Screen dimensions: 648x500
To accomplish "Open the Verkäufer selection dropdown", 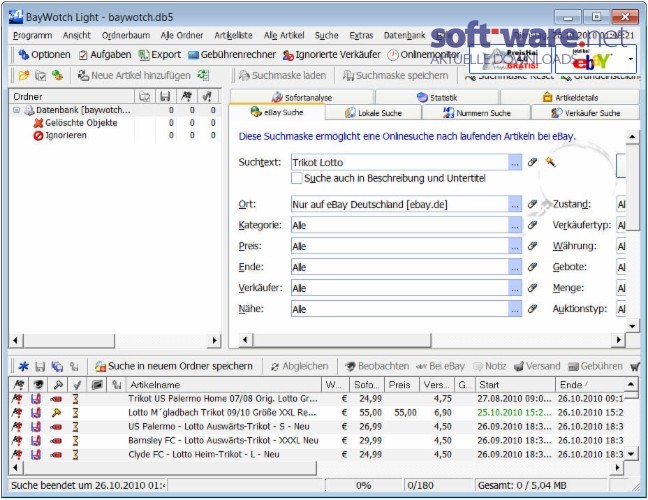I will pyautogui.click(x=515, y=288).
